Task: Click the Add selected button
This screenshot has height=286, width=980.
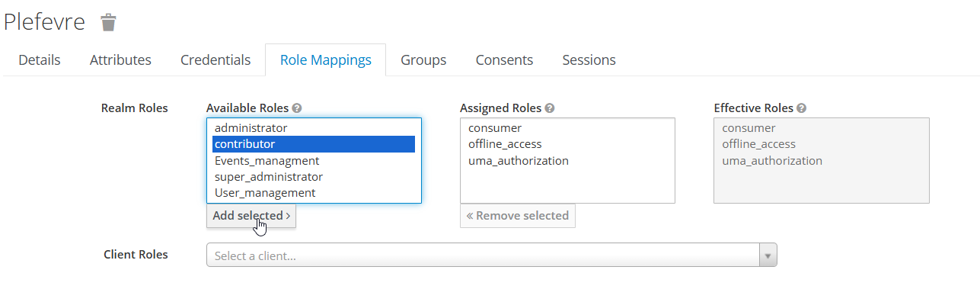Action: click(251, 216)
